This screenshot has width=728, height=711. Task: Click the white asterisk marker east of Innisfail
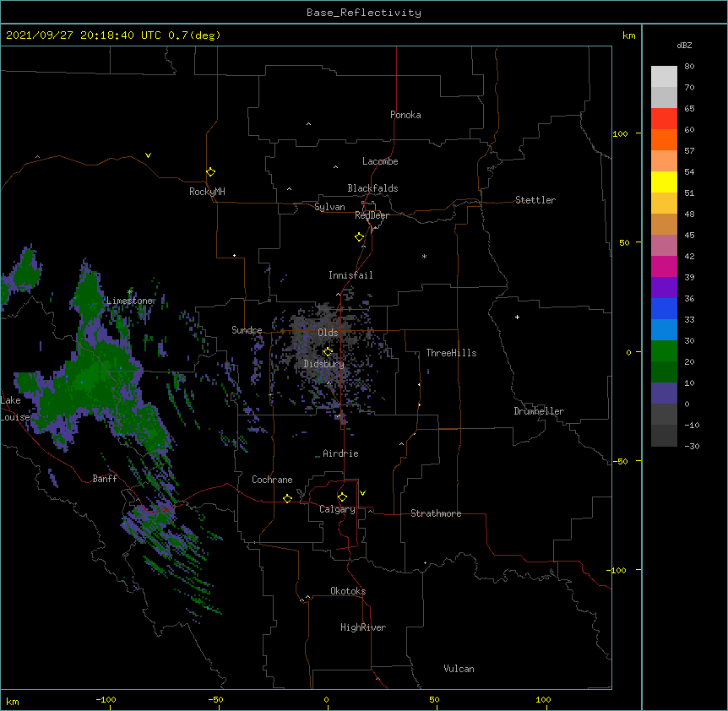tap(424, 256)
